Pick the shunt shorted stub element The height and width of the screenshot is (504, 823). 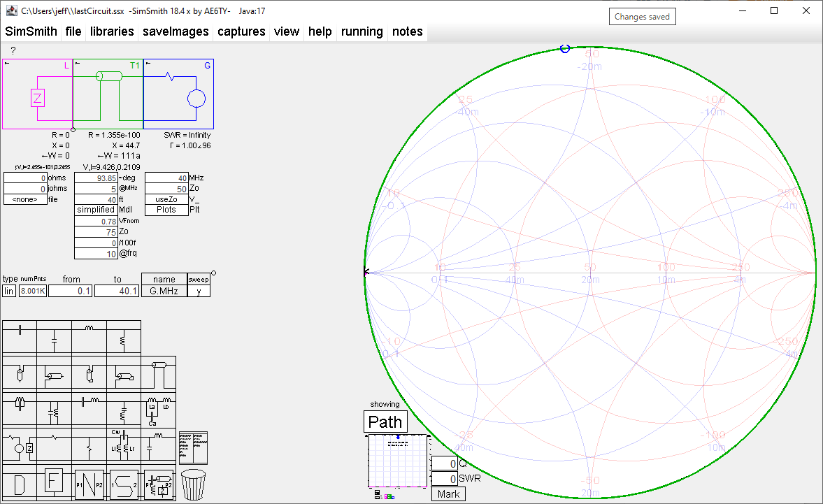(x=123, y=373)
